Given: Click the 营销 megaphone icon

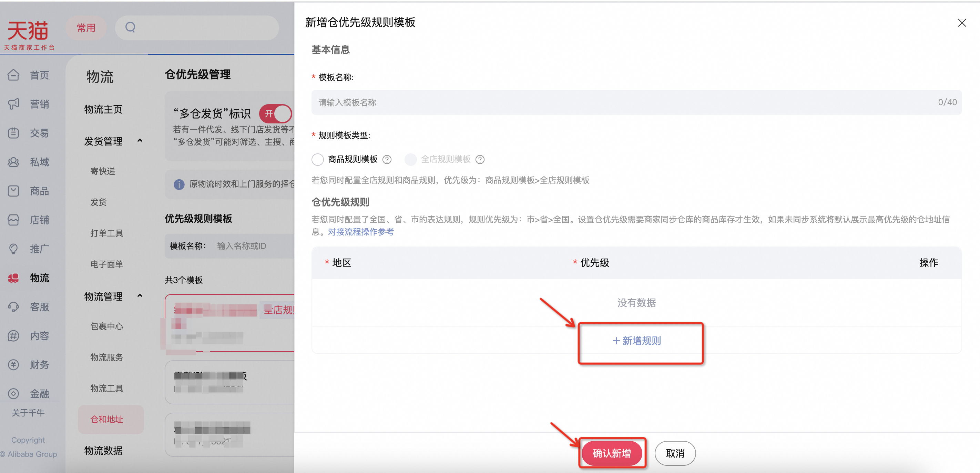Looking at the screenshot, I should [13, 104].
